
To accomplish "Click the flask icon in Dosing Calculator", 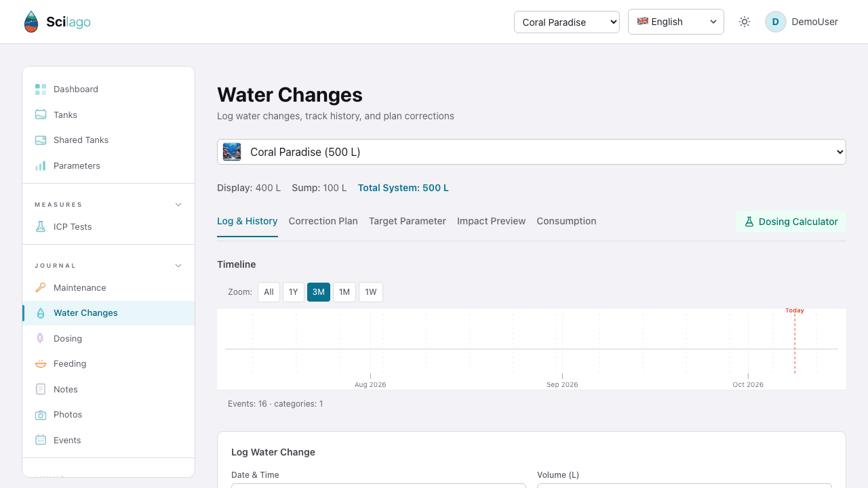I will pos(749,222).
